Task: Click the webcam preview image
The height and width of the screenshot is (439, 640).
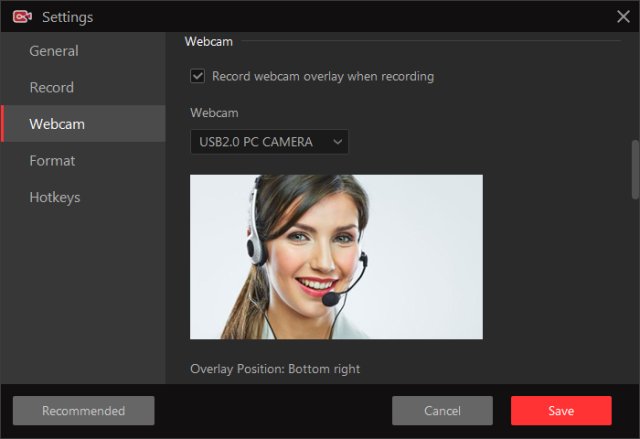Action: tap(336, 257)
